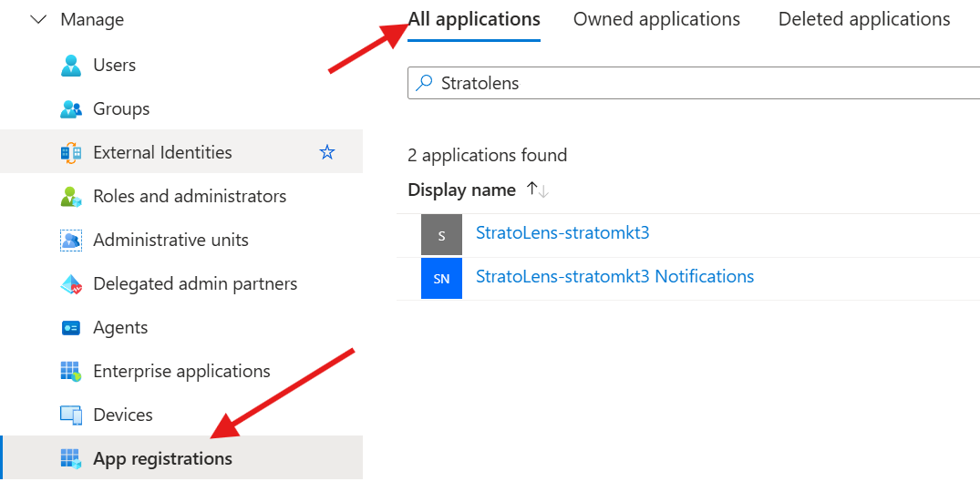This screenshot has height=492, width=980.
Task: Switch to the Owned applications tab
Action: point(656,19)
